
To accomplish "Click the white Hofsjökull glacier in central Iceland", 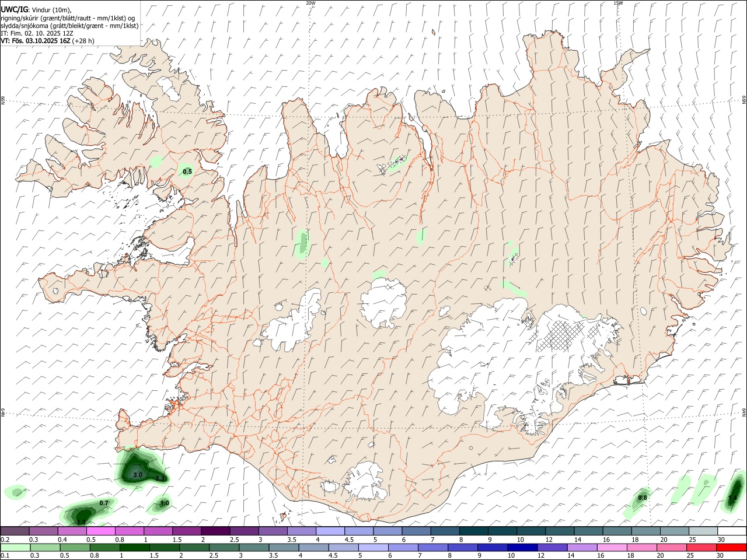I will coord(383,302).
